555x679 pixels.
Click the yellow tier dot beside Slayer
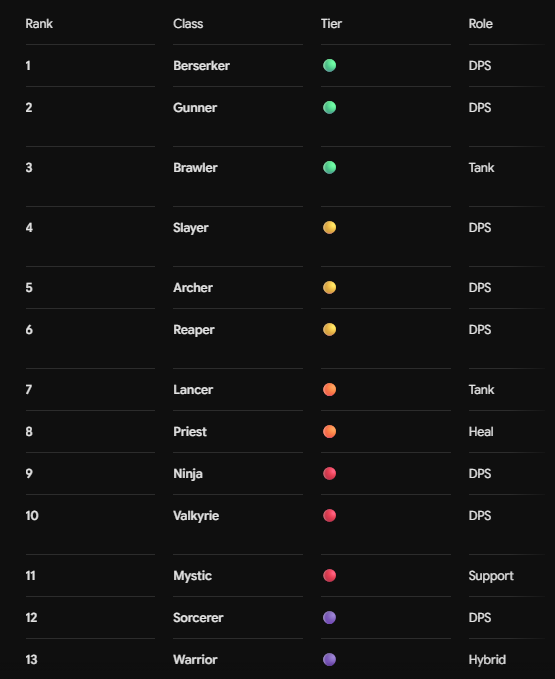coord(329,227)
